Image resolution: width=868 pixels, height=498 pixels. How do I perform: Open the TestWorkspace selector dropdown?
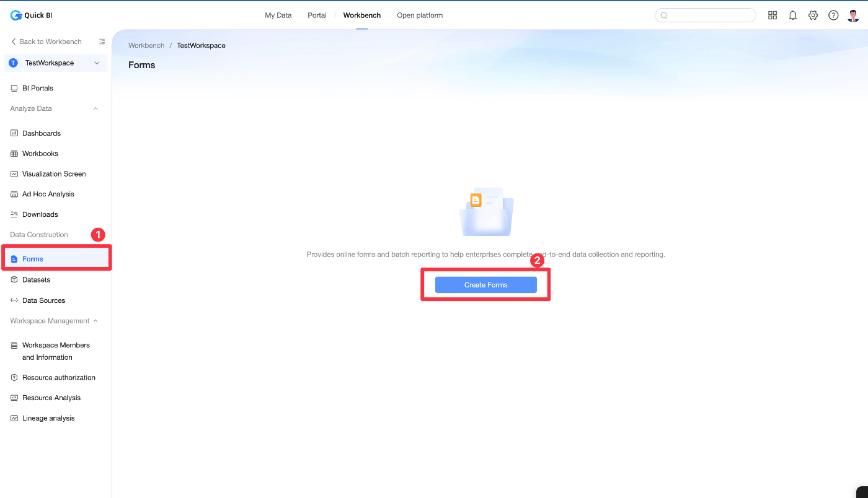56,63
